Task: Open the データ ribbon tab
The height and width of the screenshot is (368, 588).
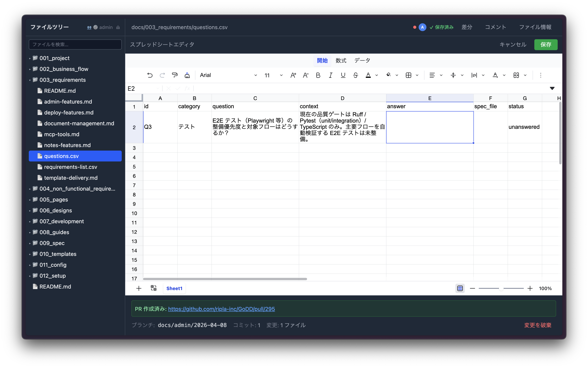Action: (362, 60)
